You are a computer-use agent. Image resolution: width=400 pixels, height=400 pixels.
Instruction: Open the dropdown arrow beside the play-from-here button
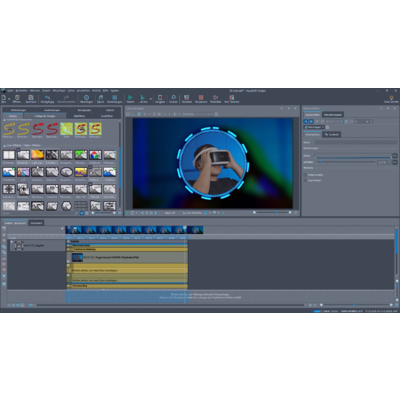point(151,98)
